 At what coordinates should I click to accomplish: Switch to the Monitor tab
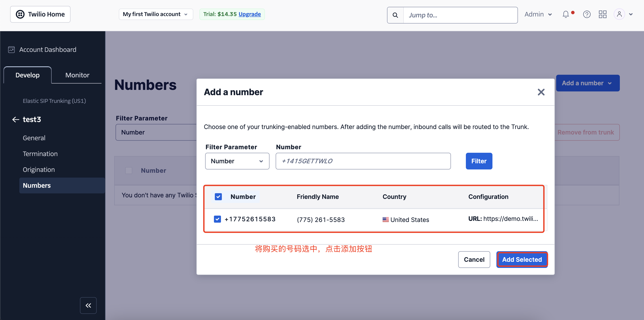[77, 75]
